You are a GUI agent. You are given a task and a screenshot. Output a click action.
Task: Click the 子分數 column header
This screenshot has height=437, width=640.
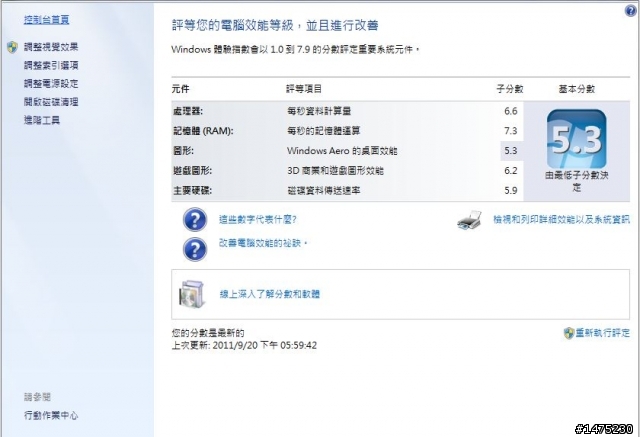click(x=510, y=89)
